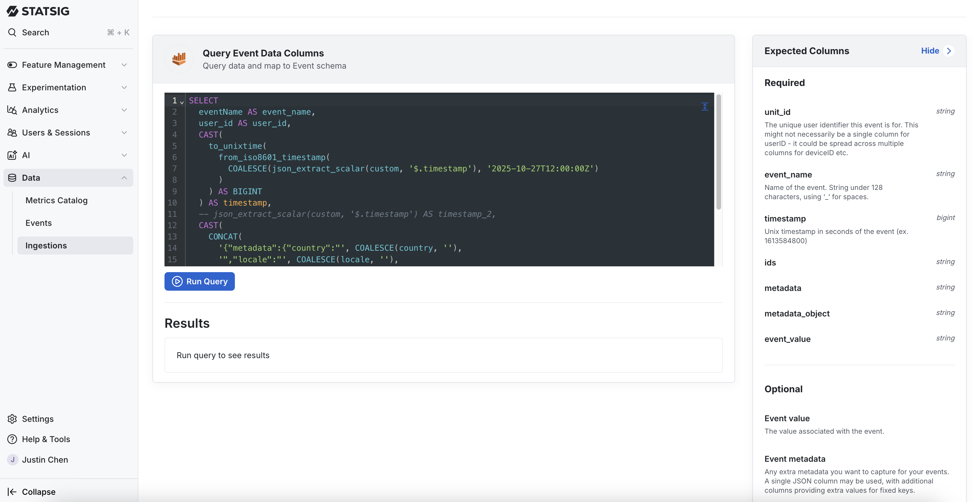Open the Metrics Catalog page

56,200
